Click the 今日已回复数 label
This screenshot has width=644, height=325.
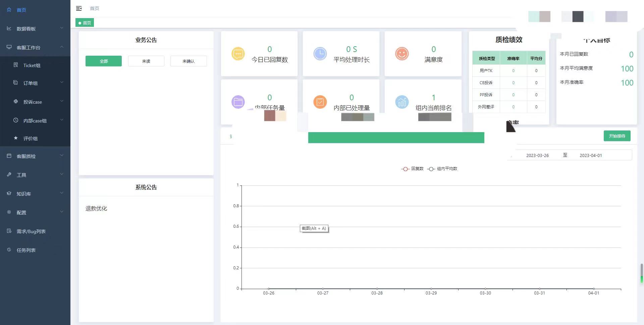[x=270, y=60]
